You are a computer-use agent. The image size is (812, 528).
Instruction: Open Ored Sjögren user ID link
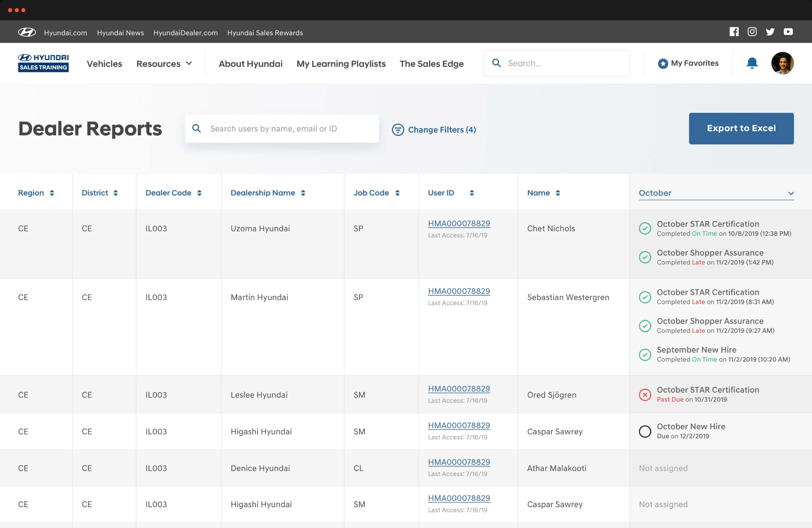click(459, 389)
